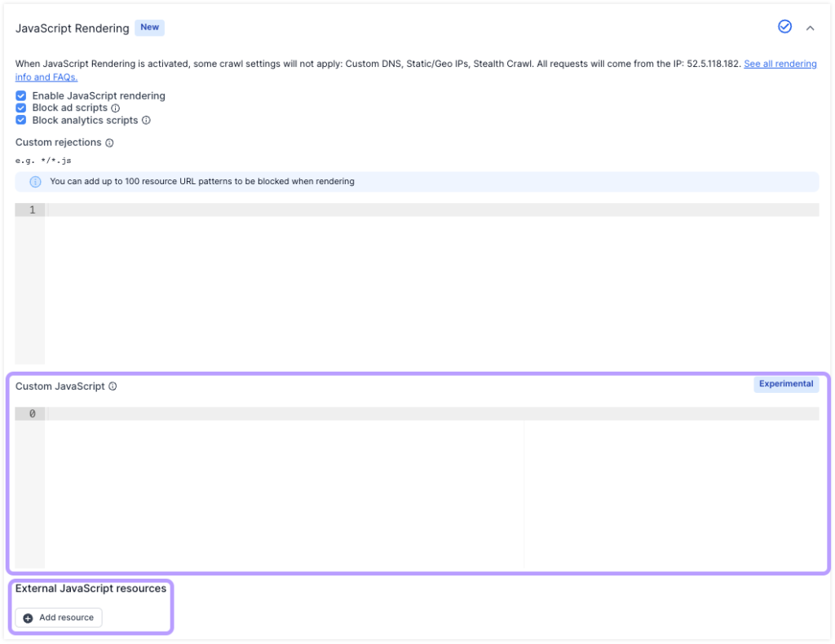
Task: Click the Experimental badge
Action: [x=785, y=384]
